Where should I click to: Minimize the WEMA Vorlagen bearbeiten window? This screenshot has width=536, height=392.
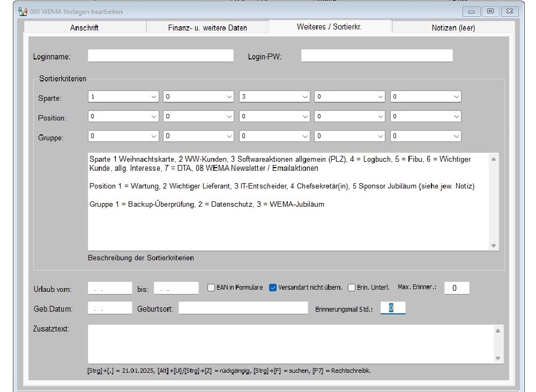coord(471,11)
